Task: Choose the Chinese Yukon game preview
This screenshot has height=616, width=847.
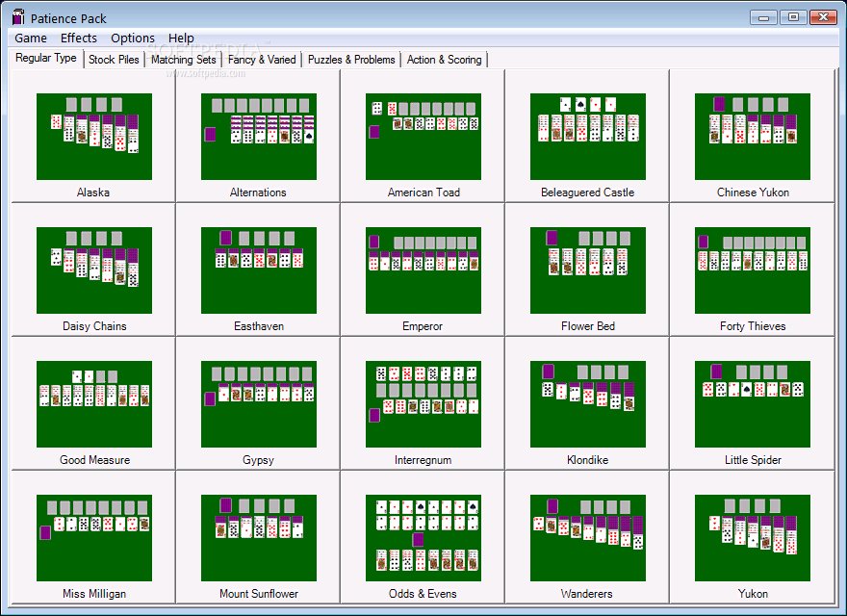Action: click(753, 136)
